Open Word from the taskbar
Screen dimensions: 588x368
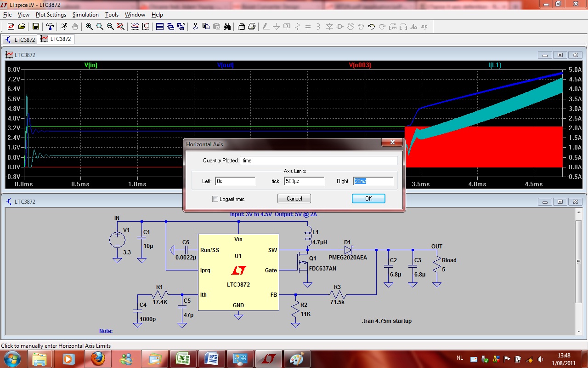tap(211, 358)
